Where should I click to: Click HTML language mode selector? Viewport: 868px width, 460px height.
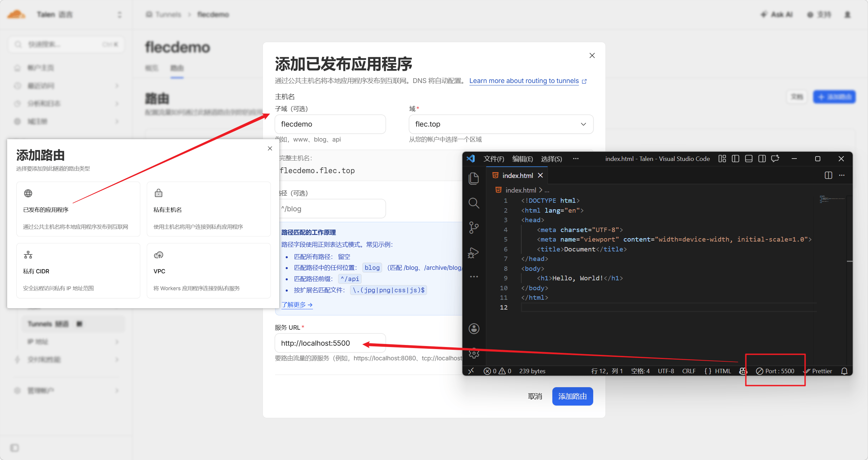click(x=723, y=371)
